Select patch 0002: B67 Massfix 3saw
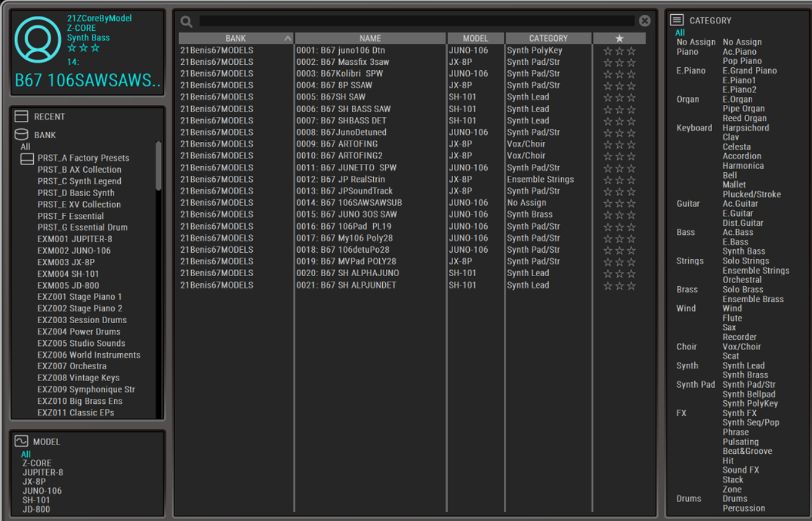 point(342,62)
